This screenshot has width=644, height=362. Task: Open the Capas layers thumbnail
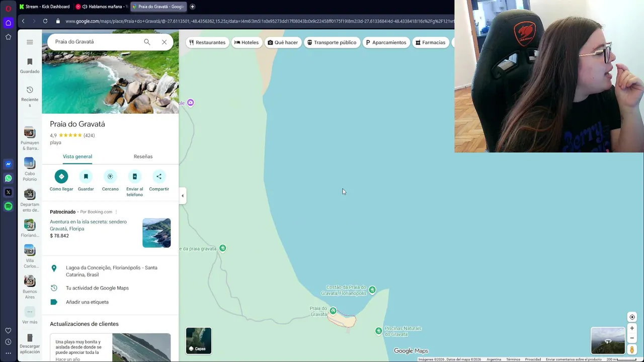(x=199, y=340)
